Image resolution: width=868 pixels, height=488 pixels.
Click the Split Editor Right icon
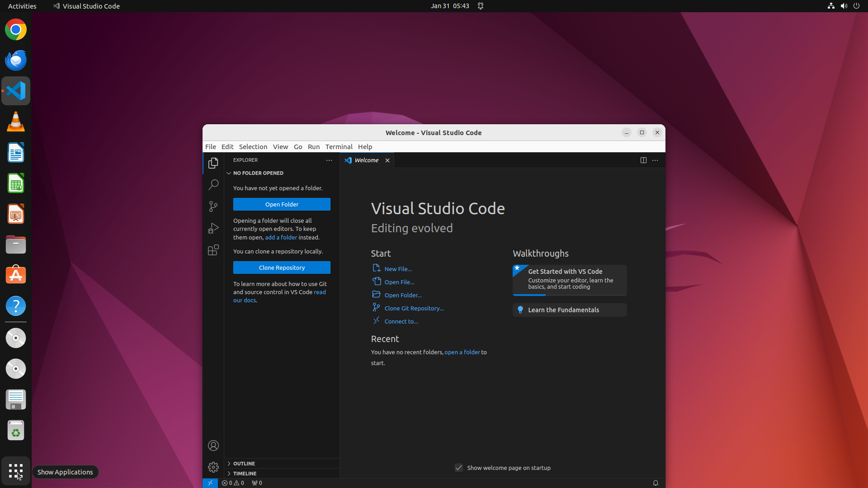click(643, 160)
